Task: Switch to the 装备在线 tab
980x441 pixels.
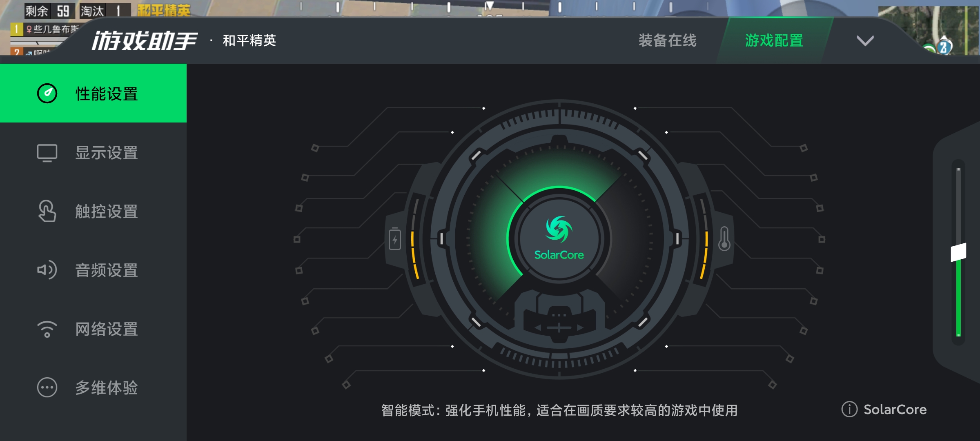Action: click(x=668, y=40)
